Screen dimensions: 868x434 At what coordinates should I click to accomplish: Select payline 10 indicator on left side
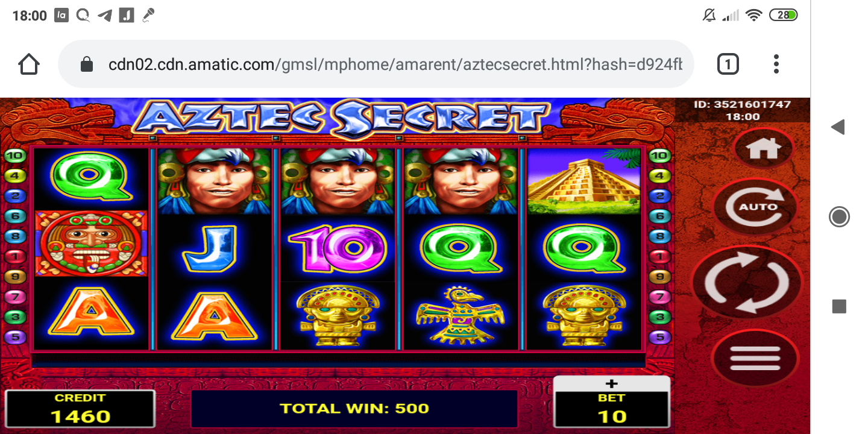14,156
